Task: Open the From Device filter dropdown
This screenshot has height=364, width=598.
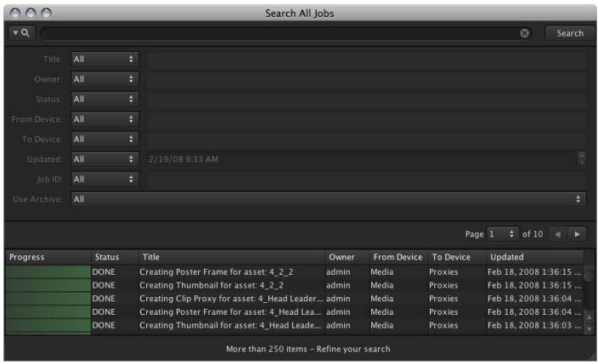Action: tap(104, 120)
